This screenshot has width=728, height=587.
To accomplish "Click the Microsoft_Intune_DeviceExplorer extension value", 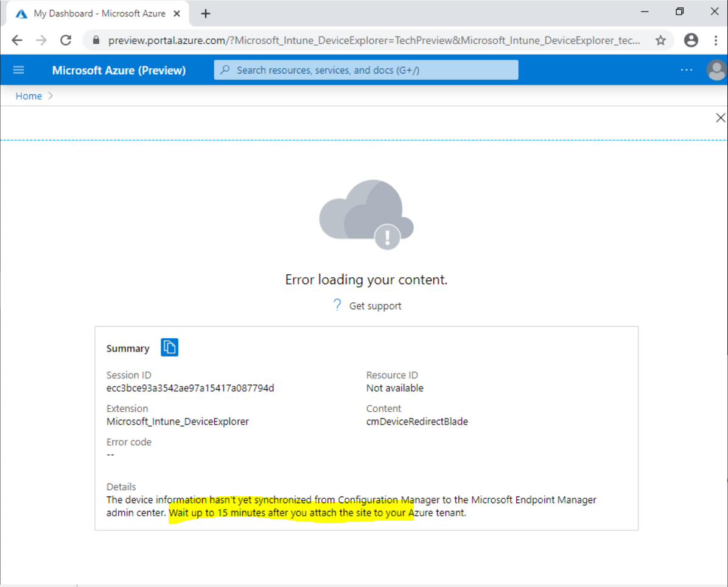I will pos(178,422).
